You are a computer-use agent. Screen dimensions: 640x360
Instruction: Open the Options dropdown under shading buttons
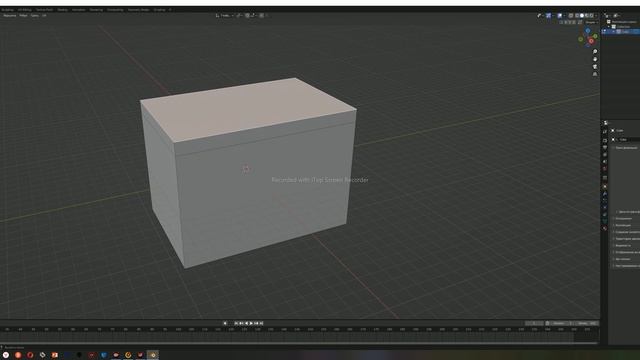pyautogui.click(x=591, y=22)
